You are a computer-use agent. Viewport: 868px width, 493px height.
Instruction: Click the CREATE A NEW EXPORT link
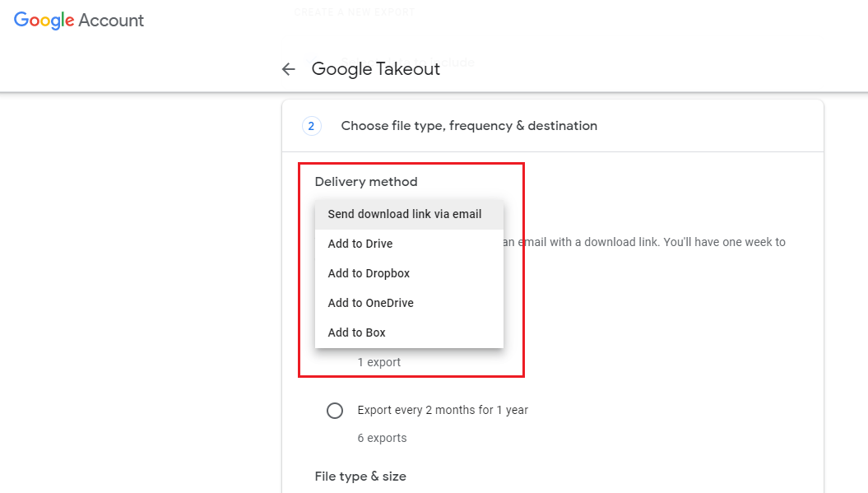point(354,12)
